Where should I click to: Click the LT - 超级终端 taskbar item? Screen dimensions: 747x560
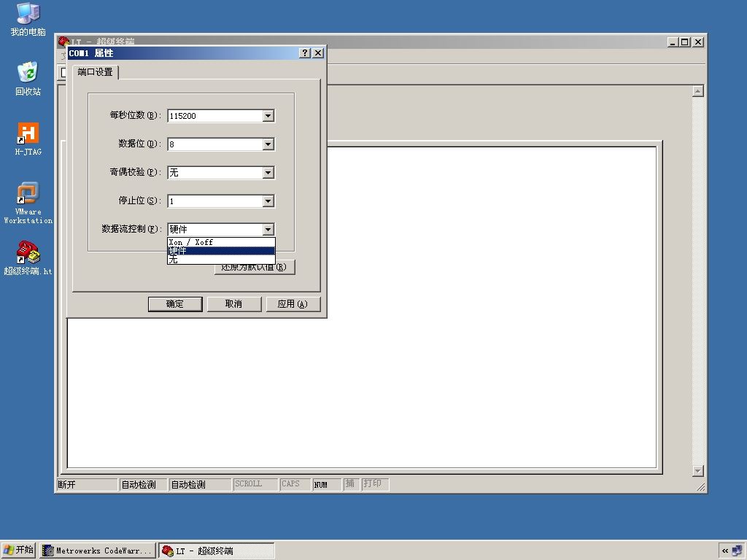(216, 551)
